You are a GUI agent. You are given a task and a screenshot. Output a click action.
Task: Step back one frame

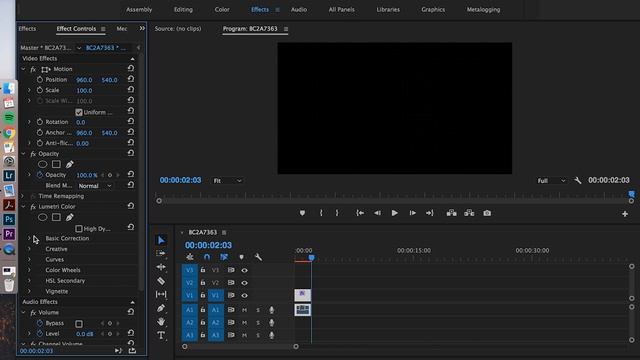(x=377, y=213)
